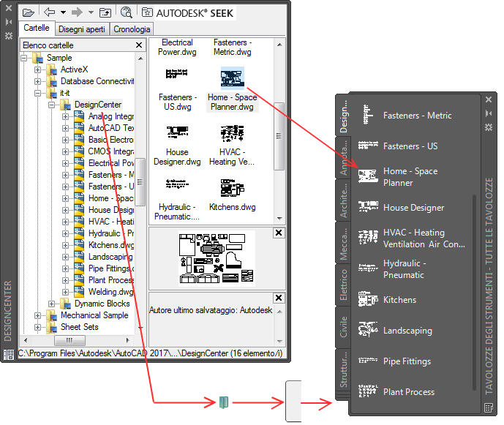Click the Forward arrow in DesignCenter toolbar
Image resolution: width=504 pixels, height=425 pixels.
click(x=77, y=12)
